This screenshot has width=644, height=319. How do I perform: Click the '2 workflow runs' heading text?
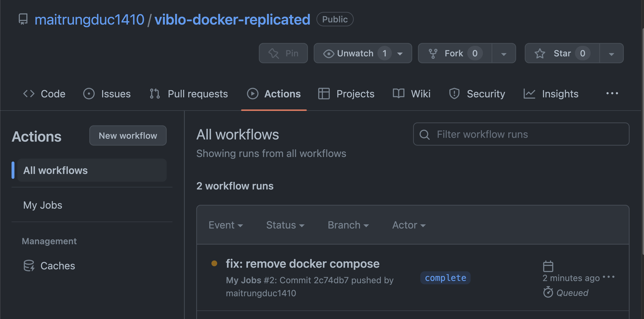pyautogui.click(x=235, y=186)
